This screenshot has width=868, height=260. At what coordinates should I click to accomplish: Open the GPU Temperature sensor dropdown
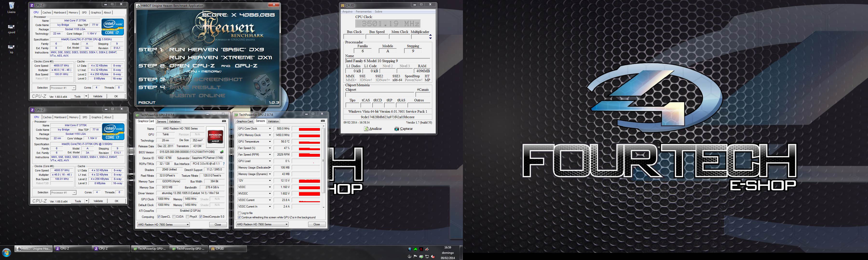tap(270, 142)
